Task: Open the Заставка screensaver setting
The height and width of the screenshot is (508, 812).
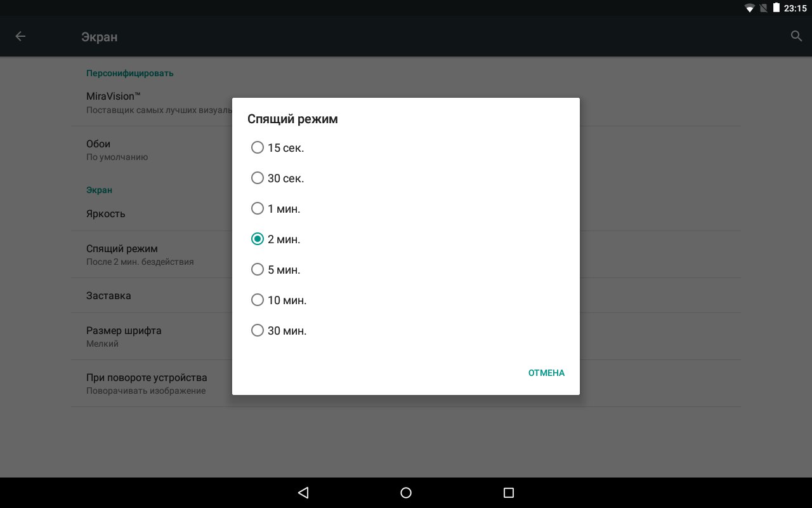Action: click(x=108, y=295)
